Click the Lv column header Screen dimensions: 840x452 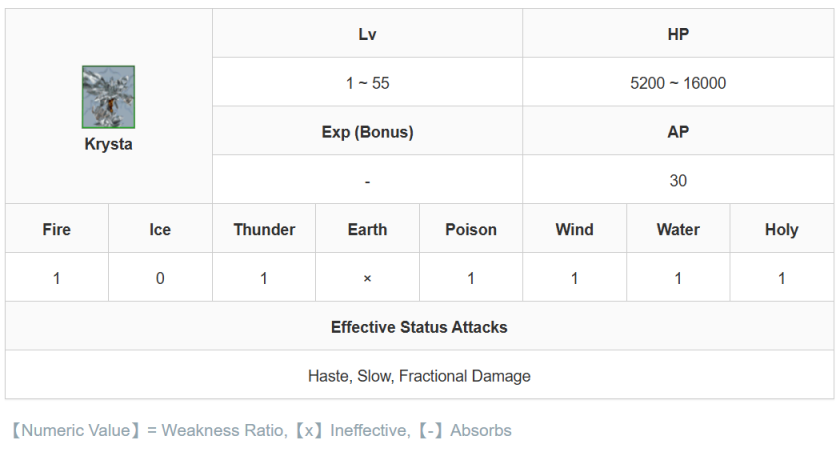367,34
